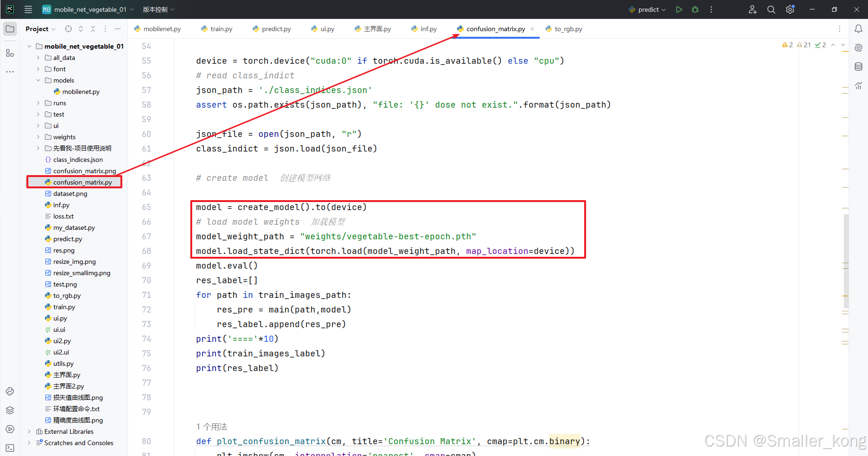
Task: Open the Python Console layers icon
Action: [x=10, y=410]
